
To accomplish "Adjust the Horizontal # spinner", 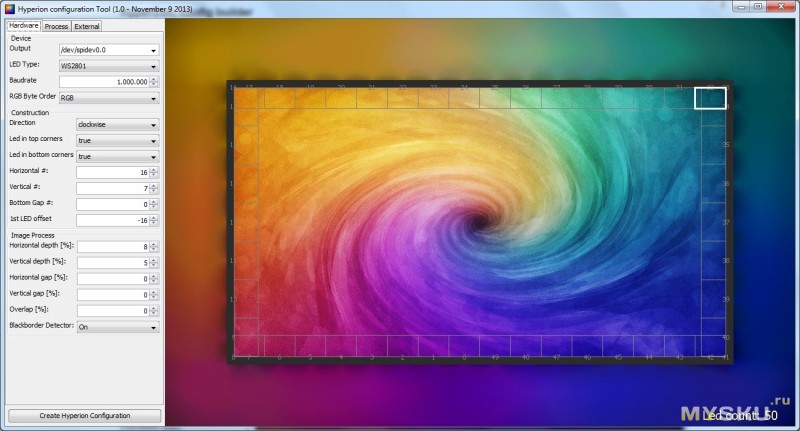I will coord(154,172).
